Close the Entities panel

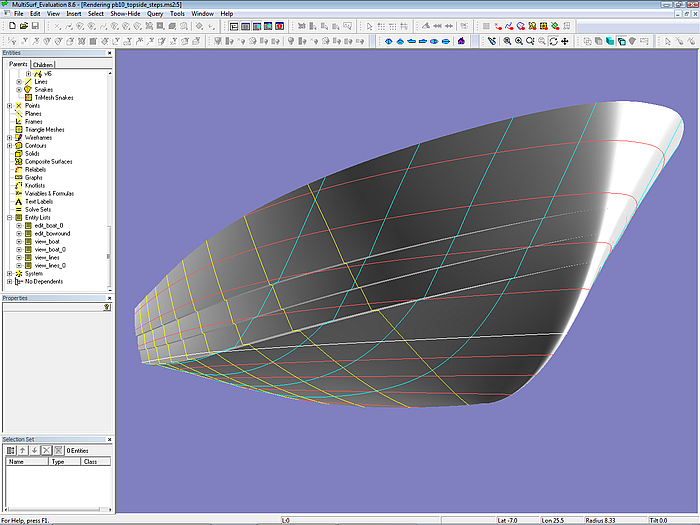(x=109, y=52)
